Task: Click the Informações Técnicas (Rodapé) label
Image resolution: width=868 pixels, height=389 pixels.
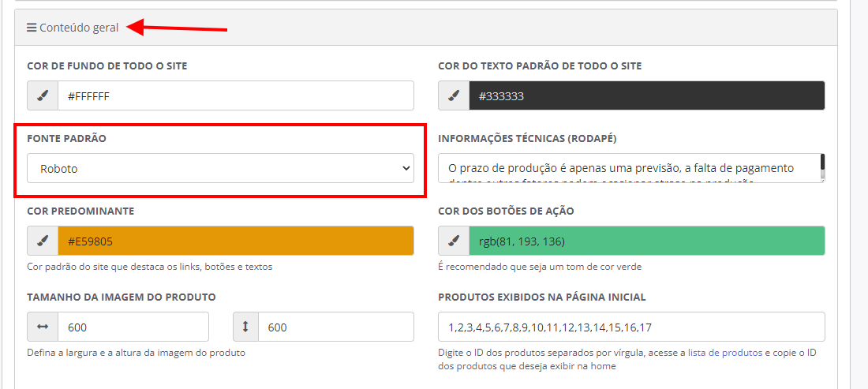Action: [x=527, y=138]
